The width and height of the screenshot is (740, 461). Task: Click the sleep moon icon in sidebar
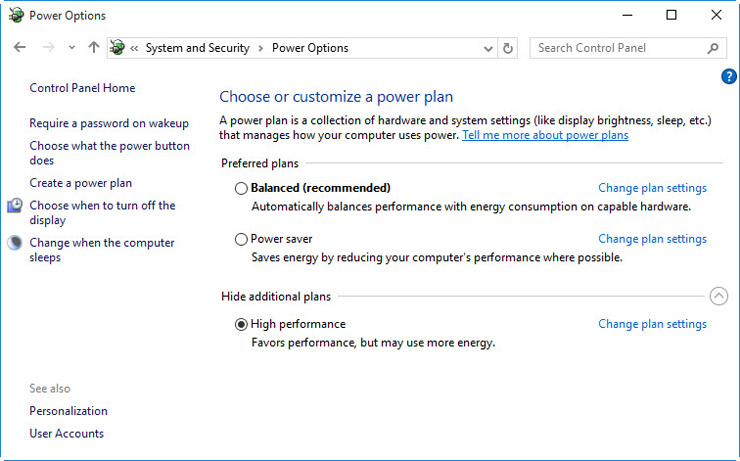[x=15, y=243]
